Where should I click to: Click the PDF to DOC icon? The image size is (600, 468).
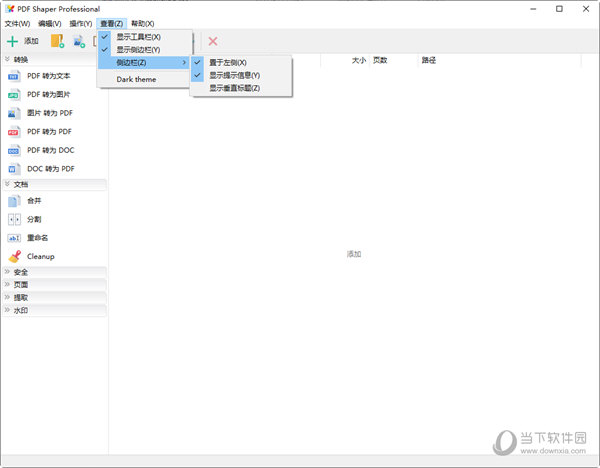point(14,150)
